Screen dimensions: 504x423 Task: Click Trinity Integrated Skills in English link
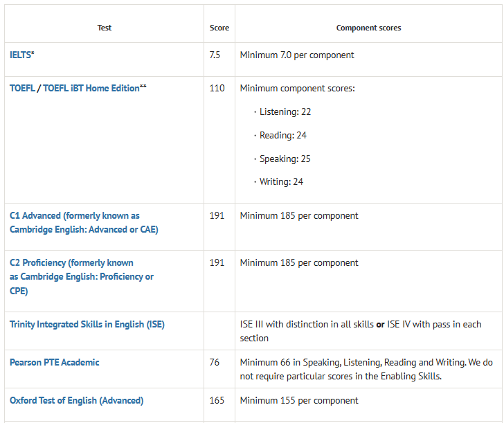[87, 324]
